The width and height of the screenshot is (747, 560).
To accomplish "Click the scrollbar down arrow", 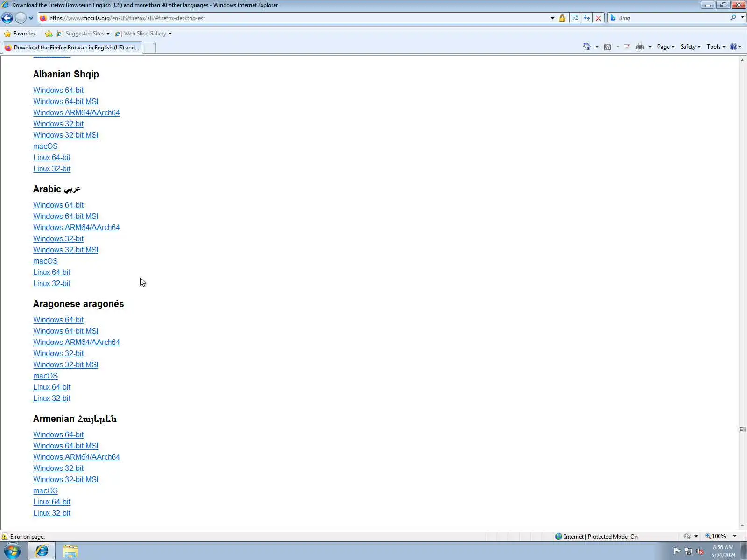I will [x=742, y=526].
